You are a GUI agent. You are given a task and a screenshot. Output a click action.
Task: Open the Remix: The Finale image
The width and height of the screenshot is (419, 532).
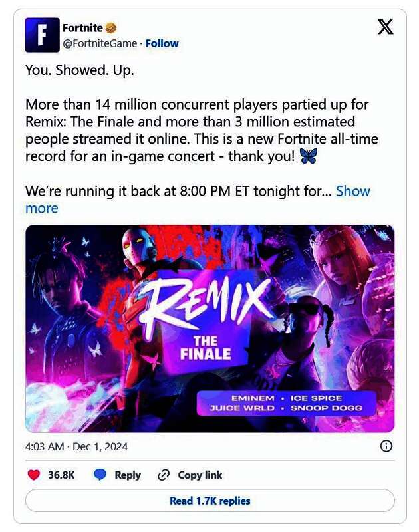209,329
